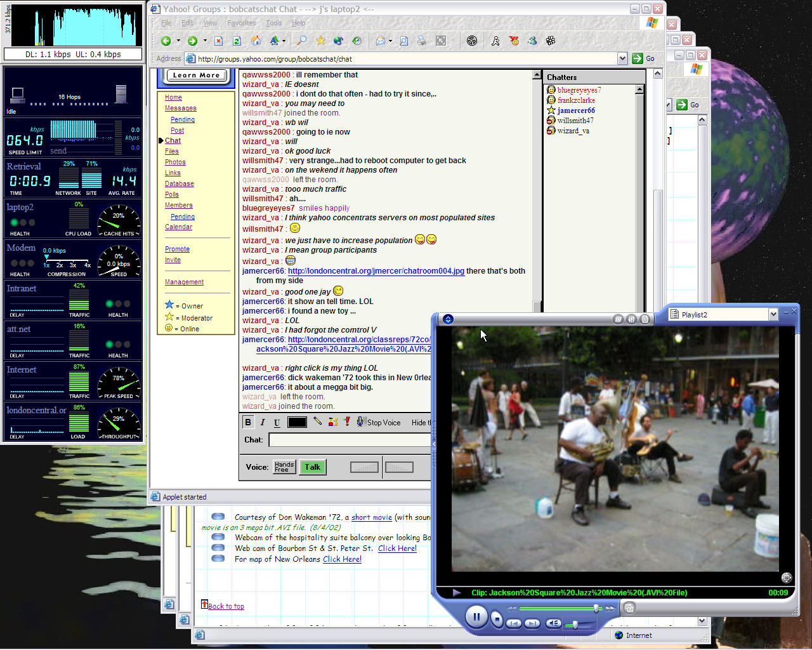Expand the media player round menu button
The image size is (812, 650).
click(448, 319)
